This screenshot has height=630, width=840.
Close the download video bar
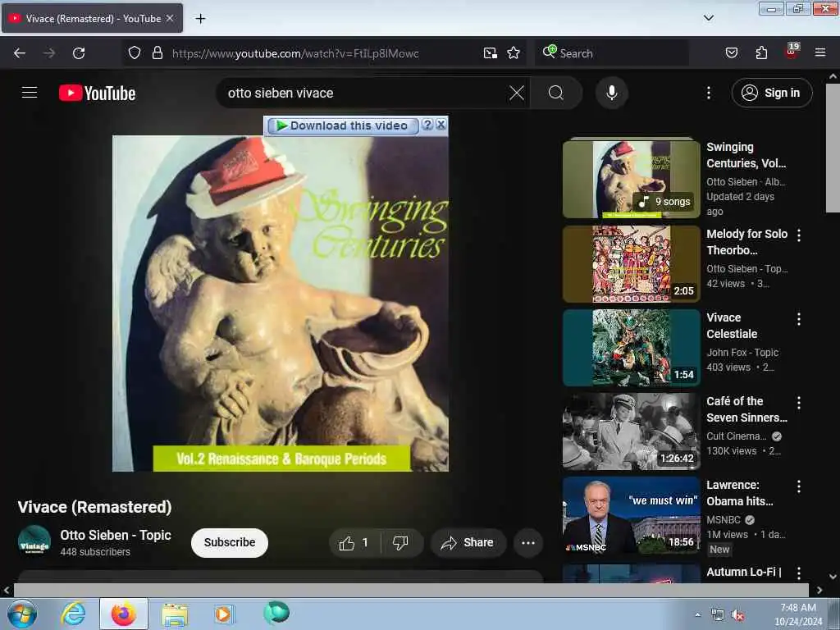[x=441, y=125]
